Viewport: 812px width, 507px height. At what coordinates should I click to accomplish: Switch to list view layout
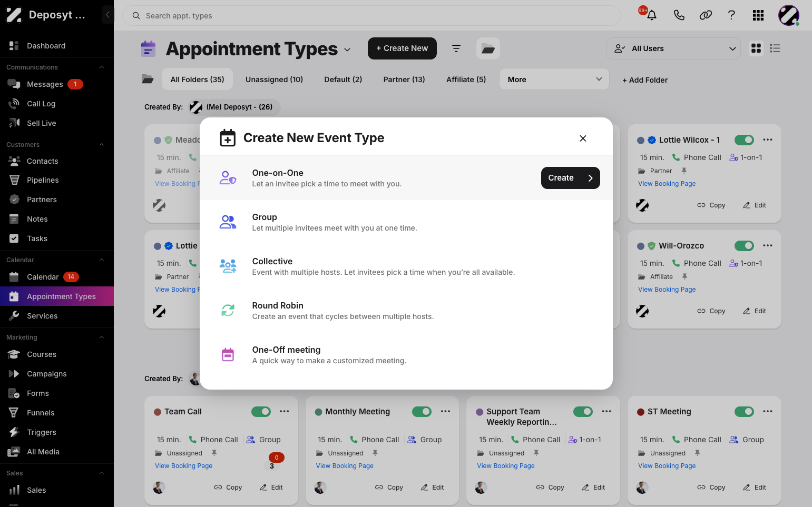[775, 48]
